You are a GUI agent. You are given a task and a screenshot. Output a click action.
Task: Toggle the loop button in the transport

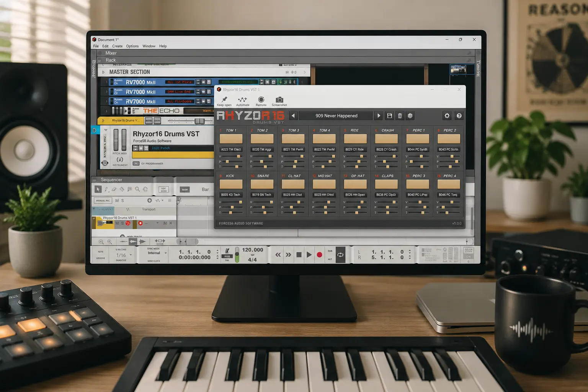tap(340, 255)
